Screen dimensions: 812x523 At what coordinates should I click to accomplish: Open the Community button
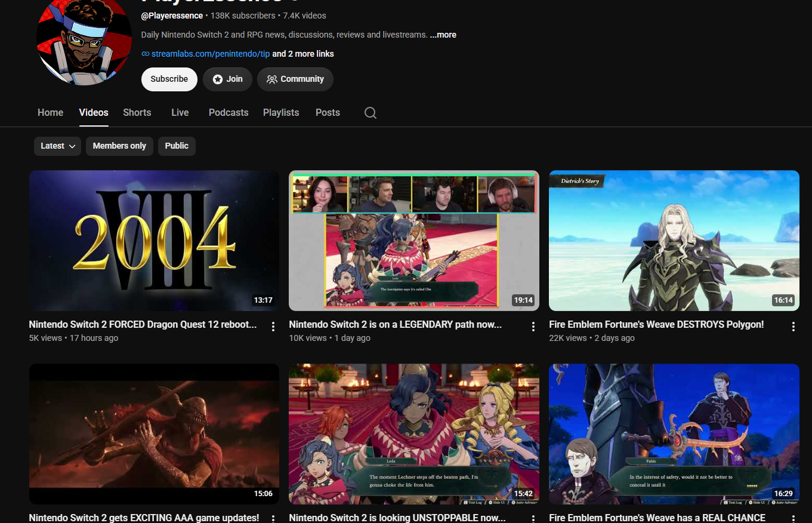pos(295,79)
